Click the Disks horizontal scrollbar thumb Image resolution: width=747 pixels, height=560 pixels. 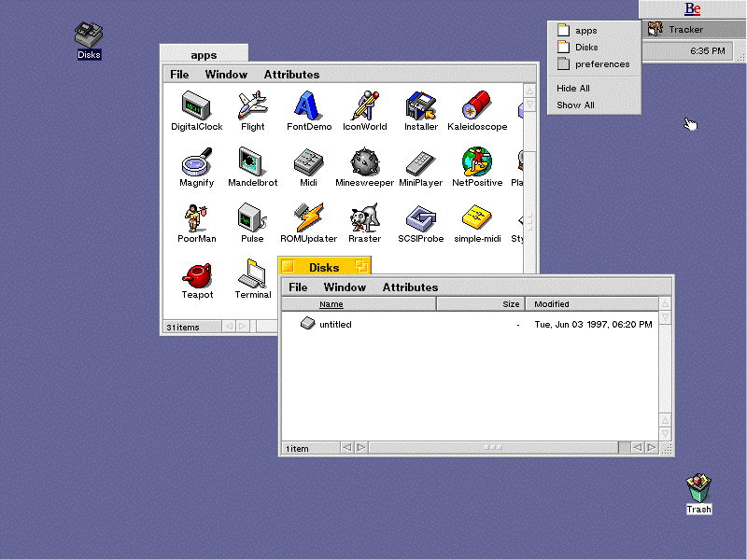(x=493, y=448)
